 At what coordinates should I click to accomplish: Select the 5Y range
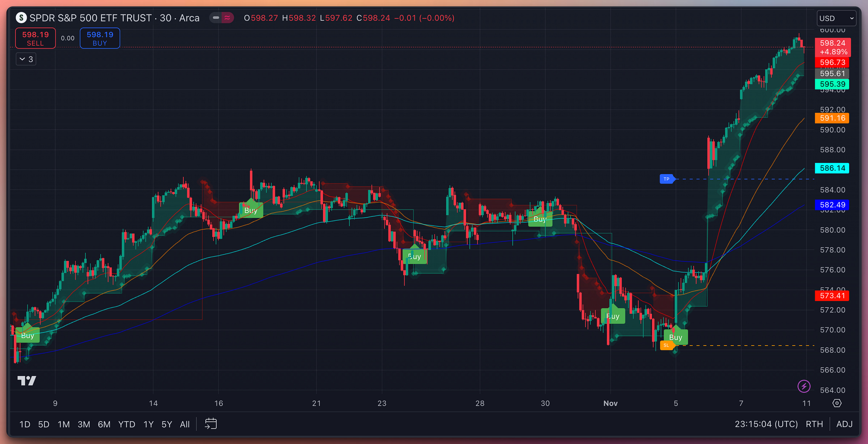[x=167, y=424]
